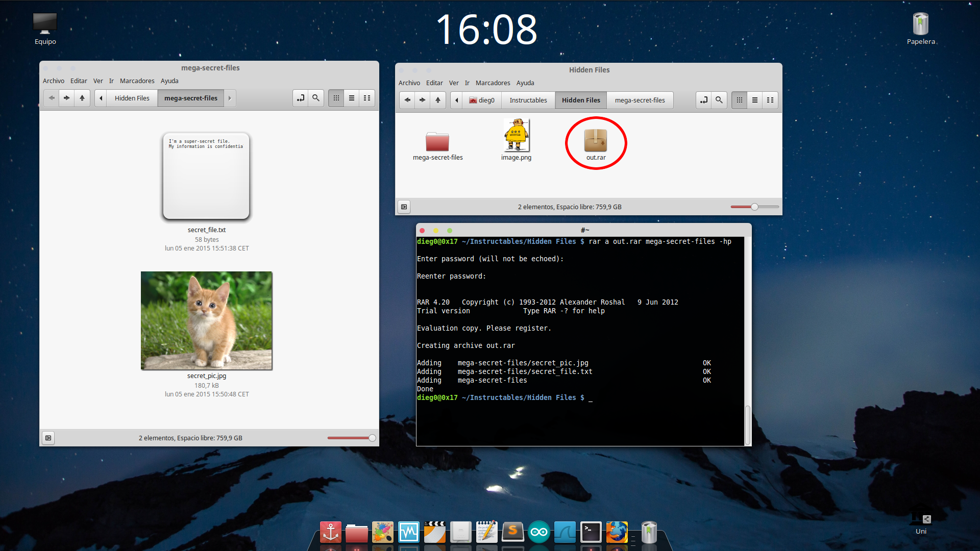Launch the clapperboard video app in dock
980x551 pixels.
[435, 532]
